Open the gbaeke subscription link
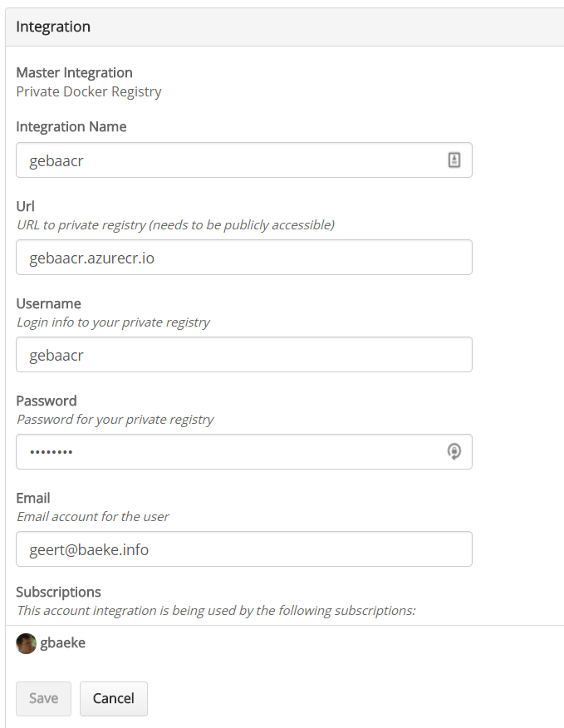 (62, 643)
